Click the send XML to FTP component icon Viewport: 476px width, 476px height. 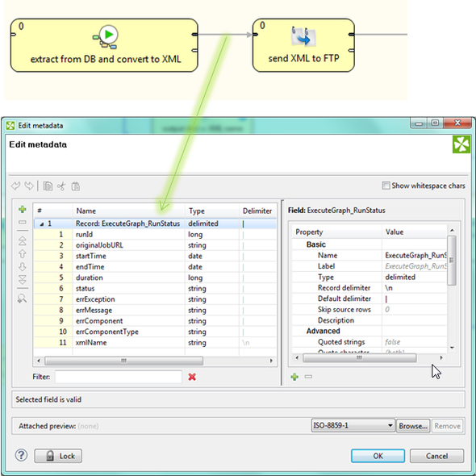pos(303,36)
